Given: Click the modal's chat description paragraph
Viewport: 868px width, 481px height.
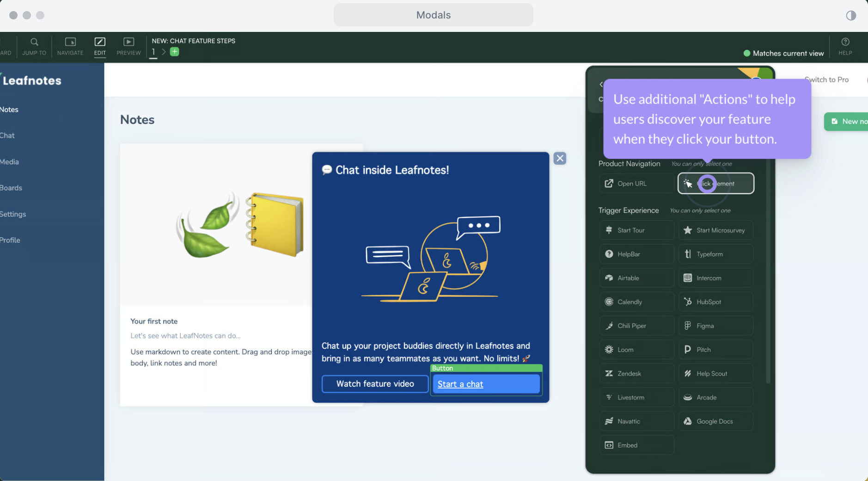Looking at the screenshot, I should coord(426,352).
